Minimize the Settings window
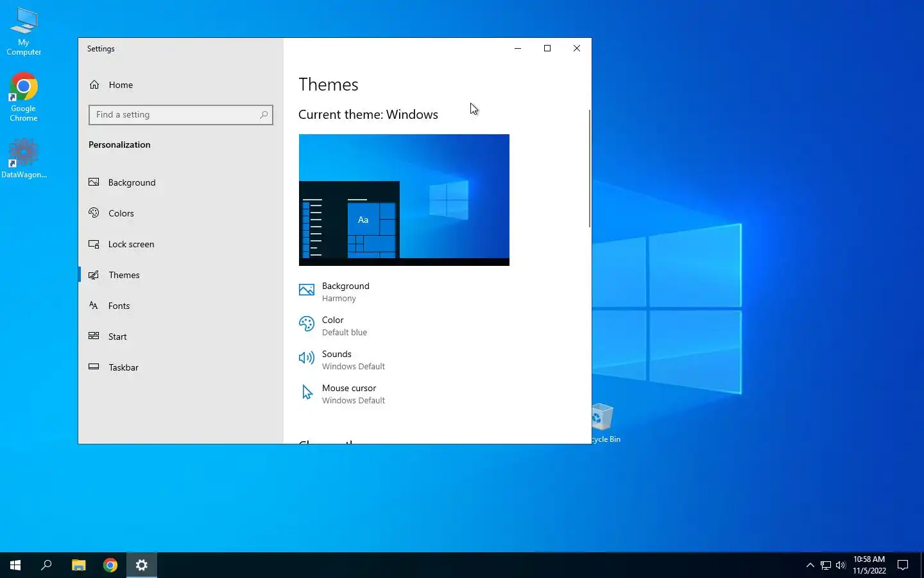Viewport: 924px width, 578px height. (518, 48)
